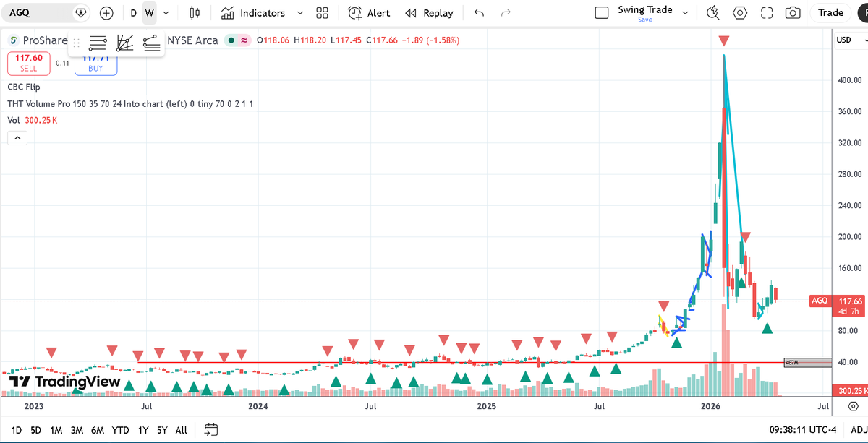868x443 pixels.
Task: Select the Gann fan drawing tool
Action: [x=124, y=43]
